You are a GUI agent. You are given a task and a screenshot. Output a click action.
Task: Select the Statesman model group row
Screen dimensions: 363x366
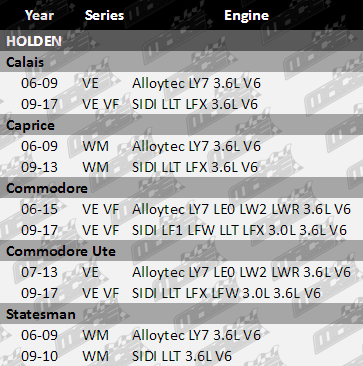pos(181,314)
